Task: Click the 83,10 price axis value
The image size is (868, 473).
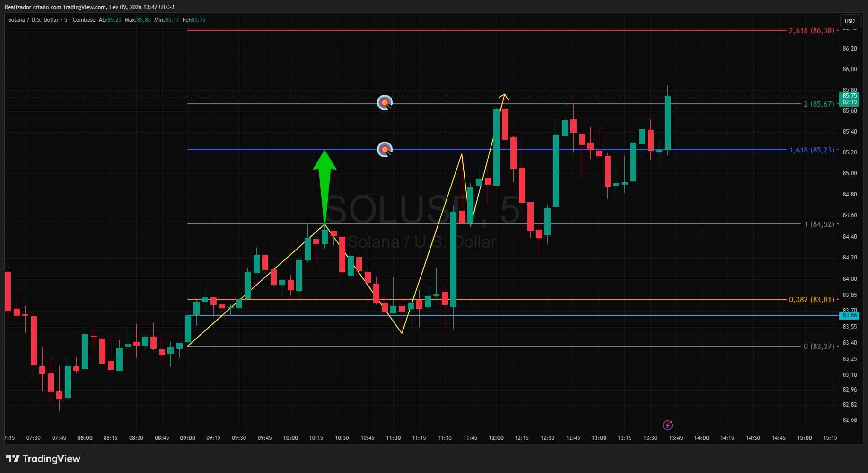Action: tap(850, 375)
